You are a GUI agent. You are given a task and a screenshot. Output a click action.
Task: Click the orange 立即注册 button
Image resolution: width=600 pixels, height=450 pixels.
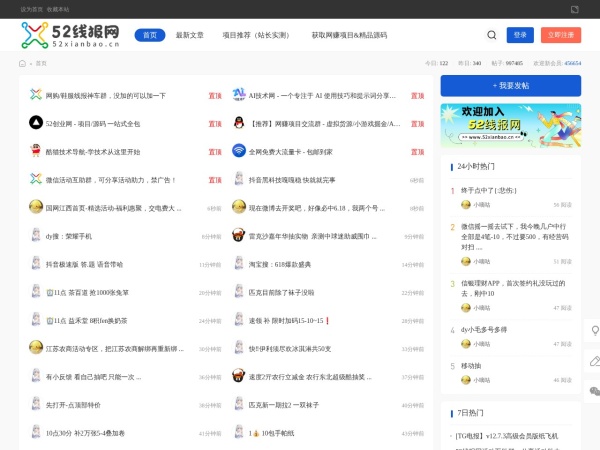click(x=561, y=35)
